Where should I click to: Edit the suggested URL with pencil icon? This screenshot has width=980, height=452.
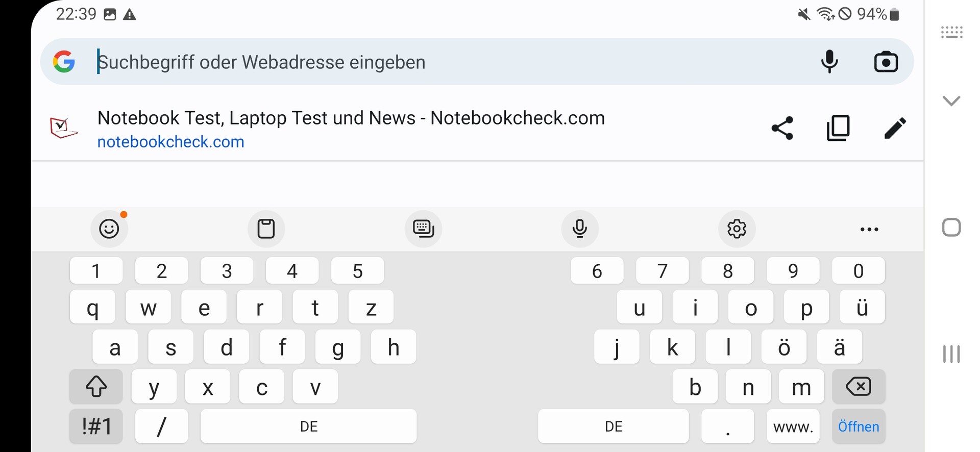pyautogui.click(x=895, y=128)
